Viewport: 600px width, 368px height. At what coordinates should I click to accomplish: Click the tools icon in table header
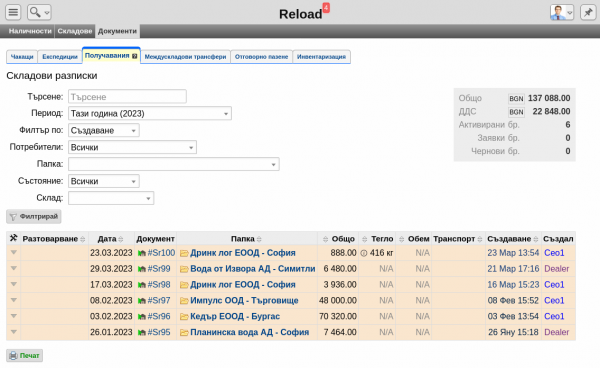click(13, 238)
